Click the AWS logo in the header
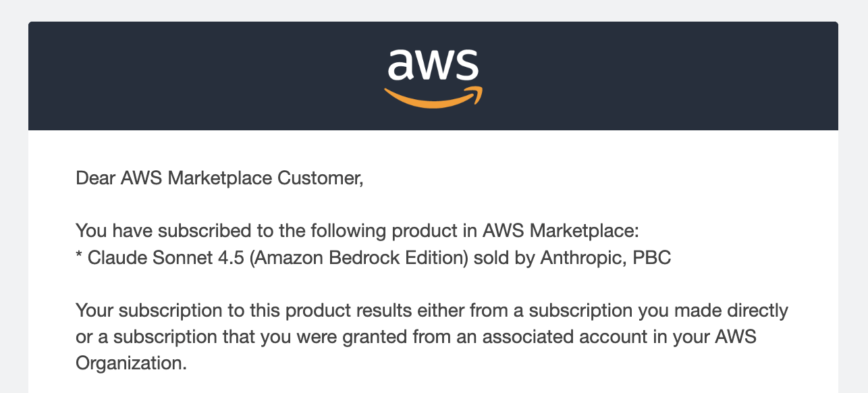868x393 pixels. tap(433, 76)
